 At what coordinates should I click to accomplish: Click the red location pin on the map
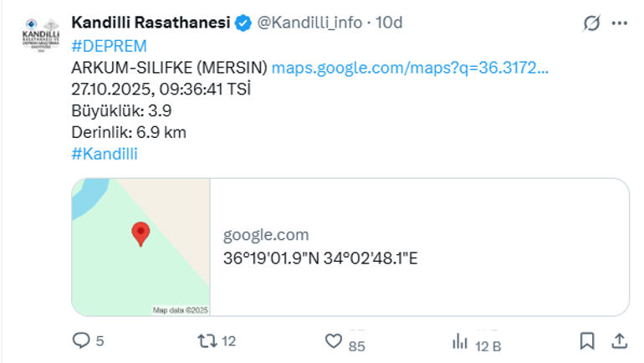point(141,233)
